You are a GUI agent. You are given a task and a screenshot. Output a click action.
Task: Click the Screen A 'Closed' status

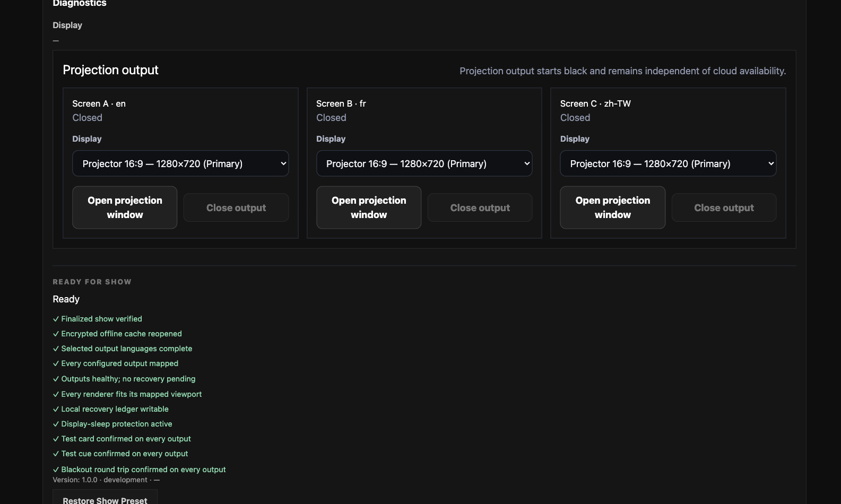click(88, 118)
